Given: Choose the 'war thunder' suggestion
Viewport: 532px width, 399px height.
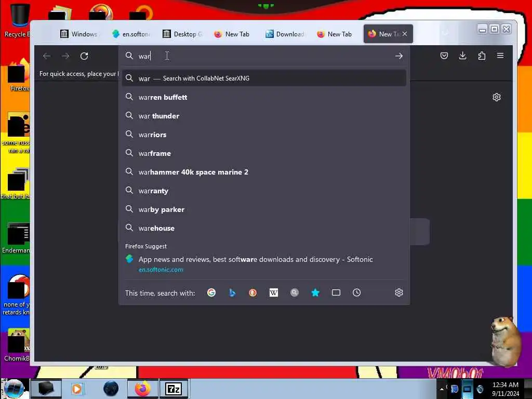Looking at the screenshot, I should pos(264,116).
